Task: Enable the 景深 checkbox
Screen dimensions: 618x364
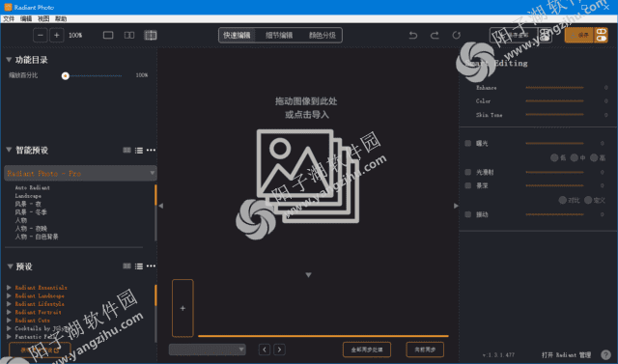Action: coord(467,185)
